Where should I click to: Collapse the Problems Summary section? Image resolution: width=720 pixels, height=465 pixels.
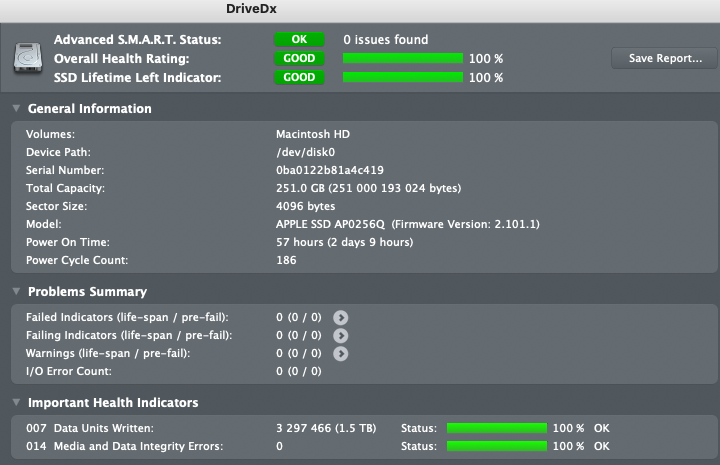point(17,292)
